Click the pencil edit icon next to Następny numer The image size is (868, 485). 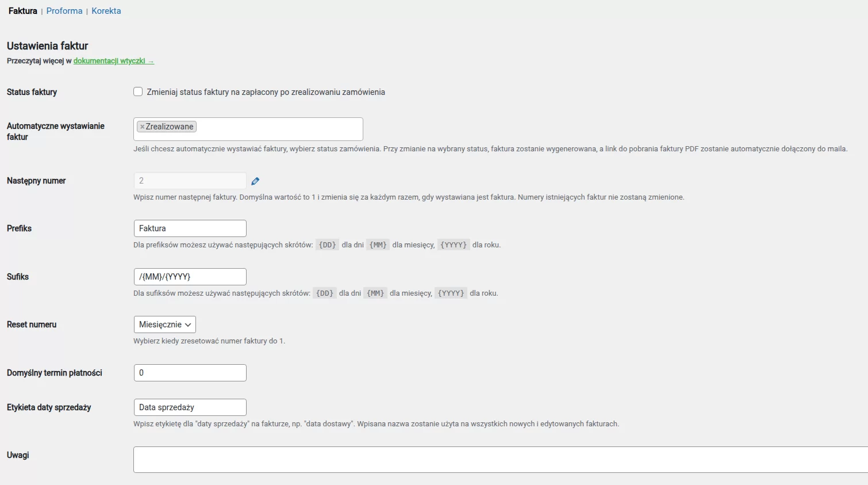pos(255,181)
